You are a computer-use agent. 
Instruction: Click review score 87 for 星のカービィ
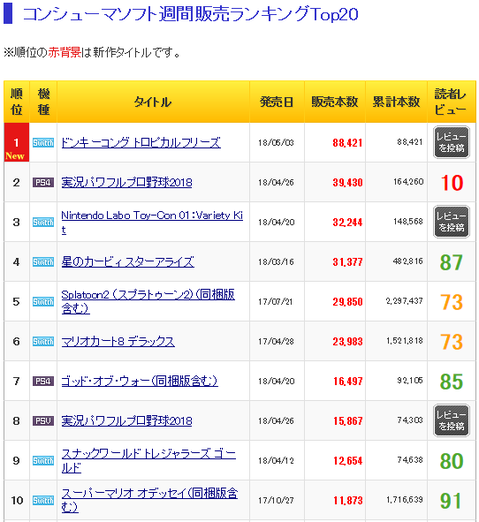[451, 262]
